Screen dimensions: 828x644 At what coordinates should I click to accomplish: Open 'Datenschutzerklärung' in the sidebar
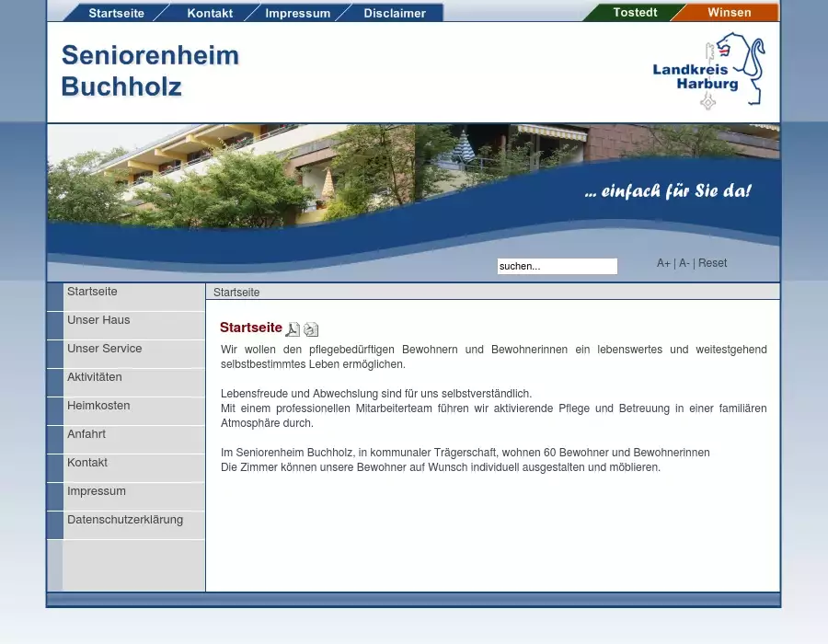[x=125, y=520]
